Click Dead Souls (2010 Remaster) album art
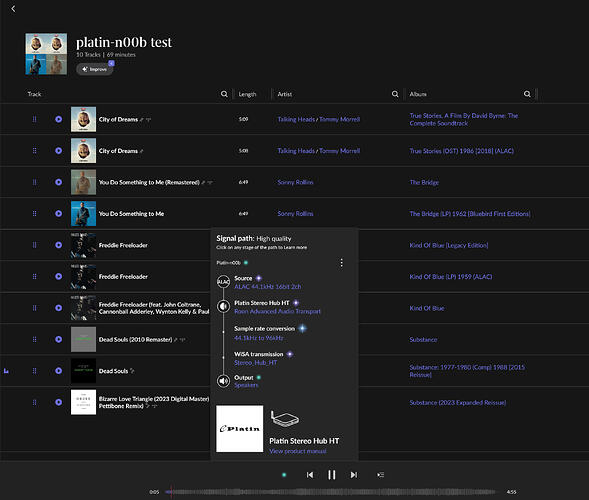This screenshot has width=589, height=500. click(83, 339)
